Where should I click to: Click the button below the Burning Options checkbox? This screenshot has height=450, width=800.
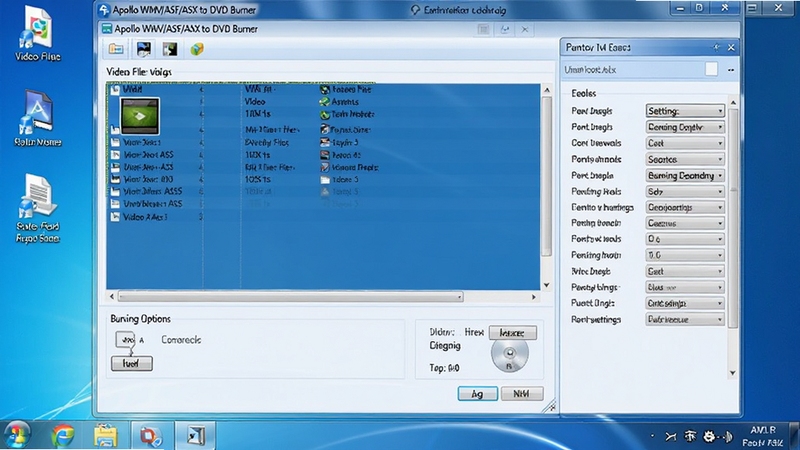pos(132,363)
